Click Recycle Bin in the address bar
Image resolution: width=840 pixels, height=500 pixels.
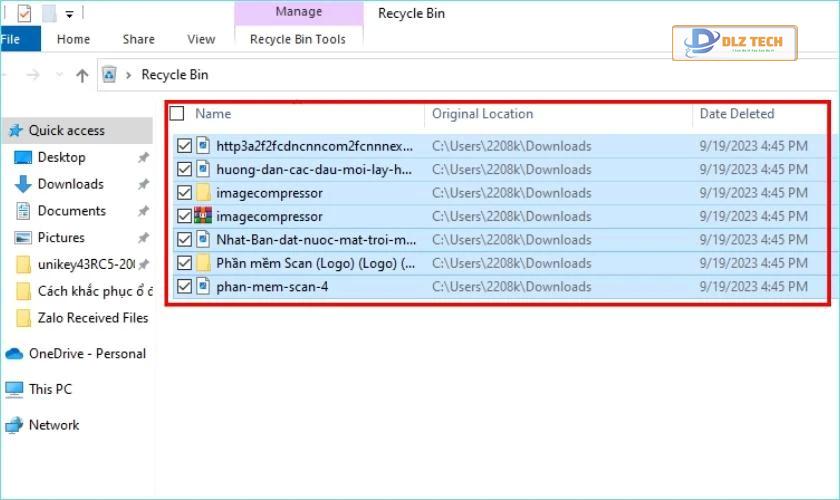point(175,74)
